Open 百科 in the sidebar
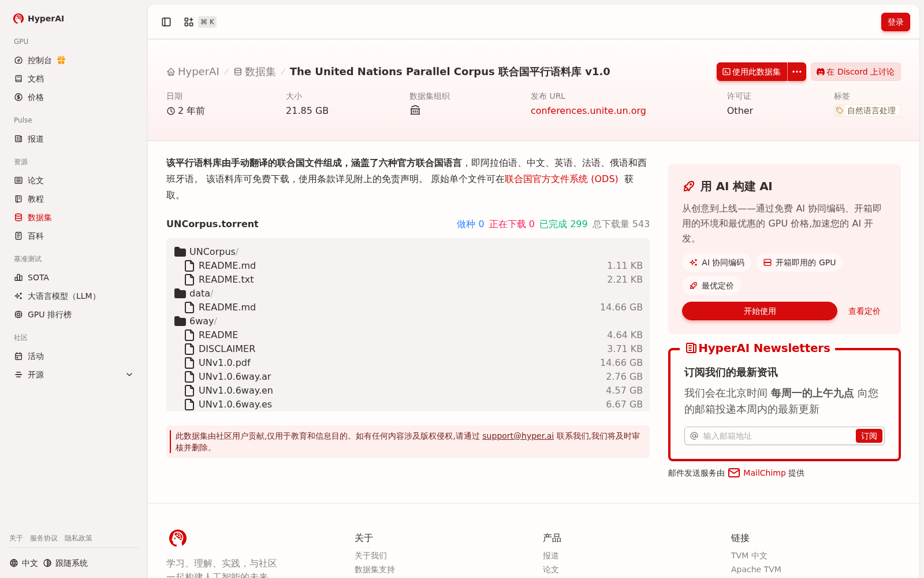924x578 pixels. [x=74, y=236]
